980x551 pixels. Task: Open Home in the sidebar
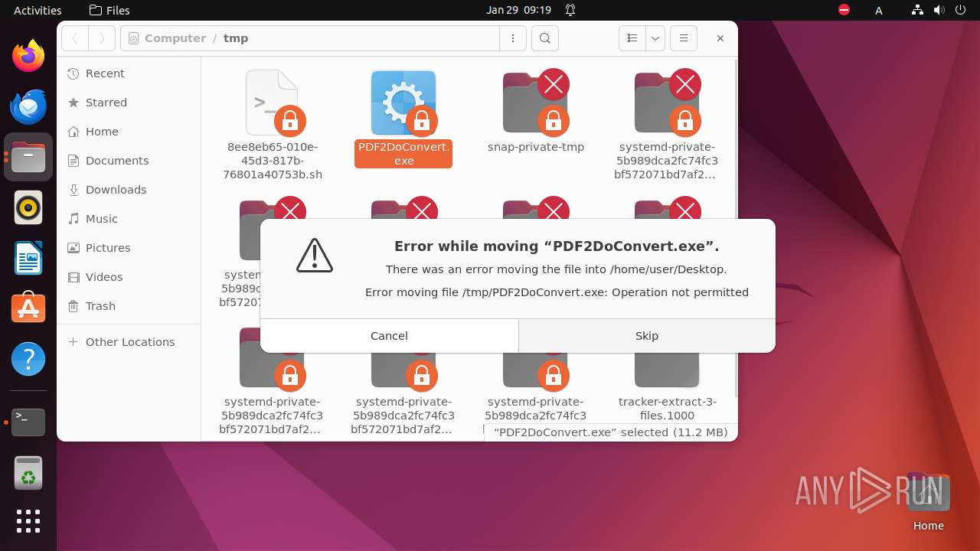tap(129, 132)
